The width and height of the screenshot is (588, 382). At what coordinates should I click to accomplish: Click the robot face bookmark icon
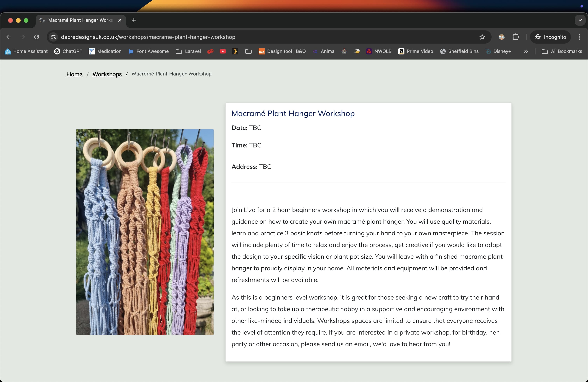pyautogui.click(x=344, y=51)
